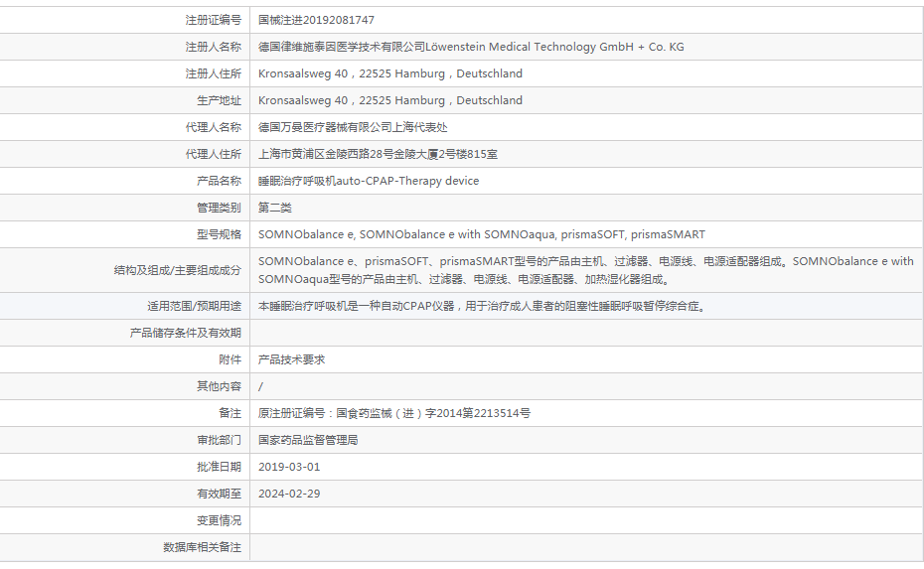
Task: Click the 产品储存条件及有效期 label
Action: point(186,333)
